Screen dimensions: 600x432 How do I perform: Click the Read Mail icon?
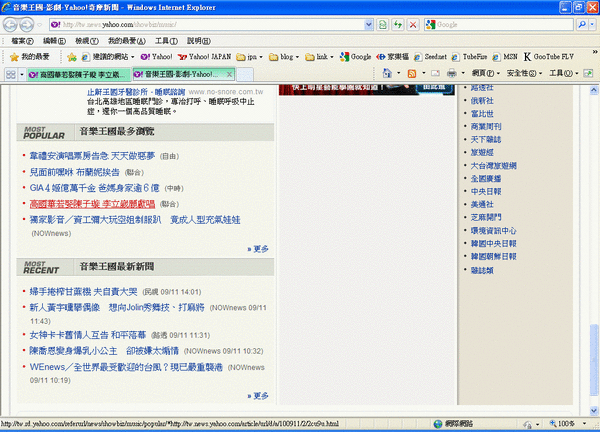point(435,73)
